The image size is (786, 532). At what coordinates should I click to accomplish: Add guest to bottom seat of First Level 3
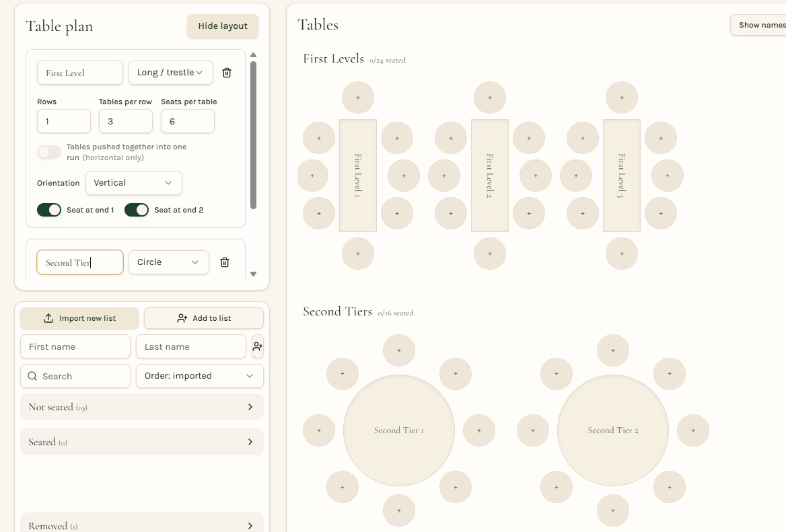622,254
